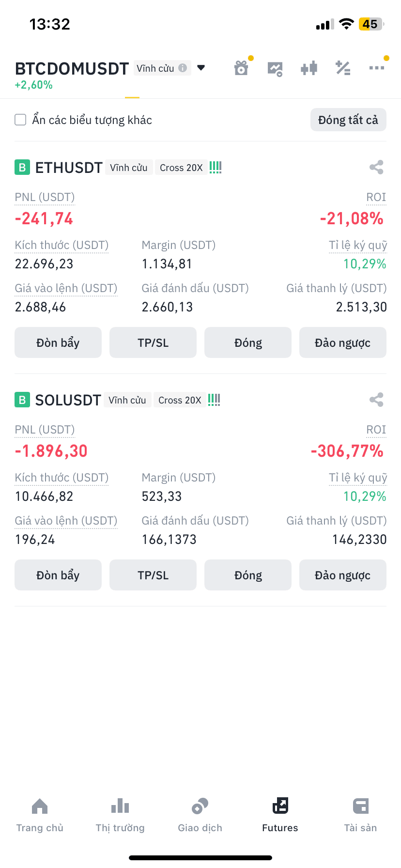Tick the 'Ẩn các biểu tượng khác' checkbox
The image size is (401, 868).
click(20, 120)
